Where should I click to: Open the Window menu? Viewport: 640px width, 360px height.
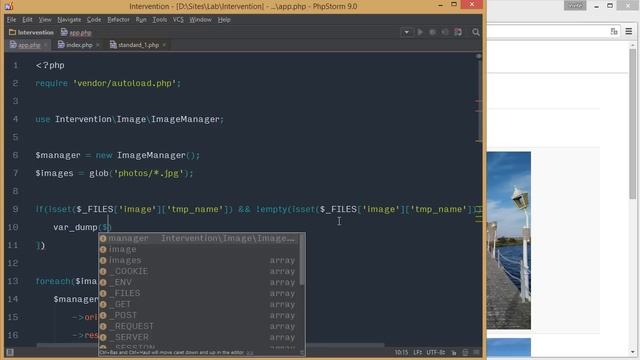point(200,20)
